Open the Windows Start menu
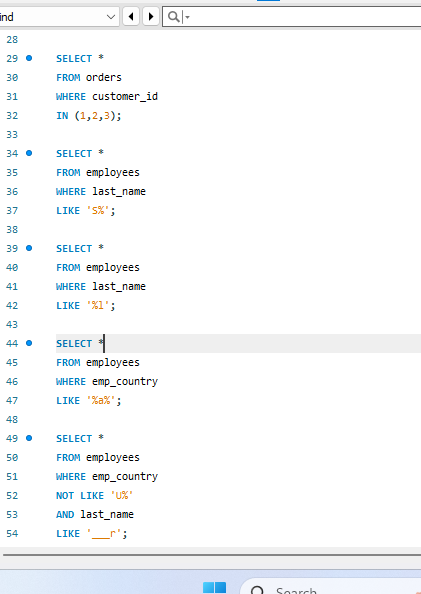The width and height of the screenshot is (421, 594). click(214, 588)
